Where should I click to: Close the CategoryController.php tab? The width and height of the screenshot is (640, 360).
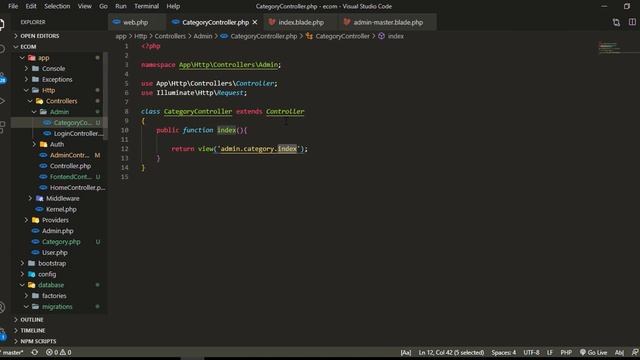[x=255, y=22]
